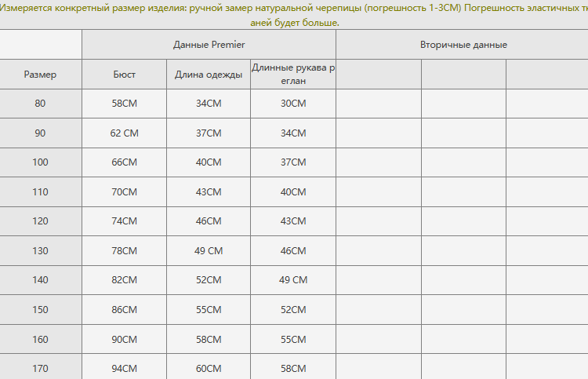Screen dimensions: 588x379
Task: Select the size 140 sleeve length 49 CM cell
Action: click(293, 280)
